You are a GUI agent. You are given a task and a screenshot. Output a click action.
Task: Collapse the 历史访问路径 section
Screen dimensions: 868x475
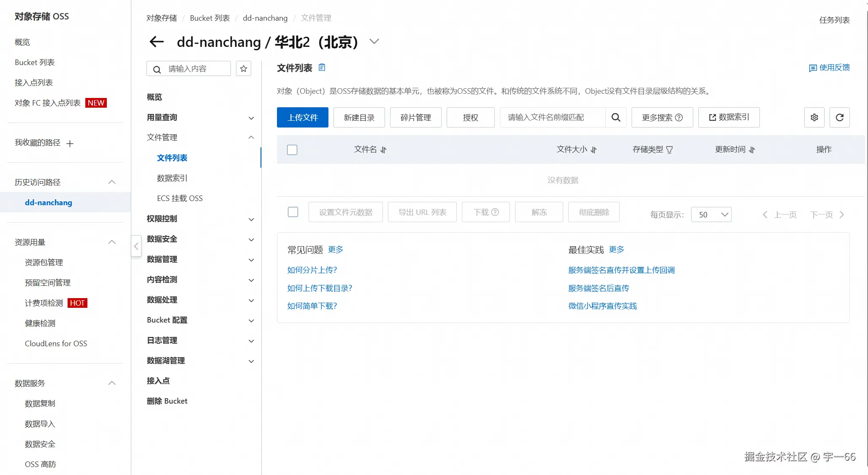tap(112, 182)
